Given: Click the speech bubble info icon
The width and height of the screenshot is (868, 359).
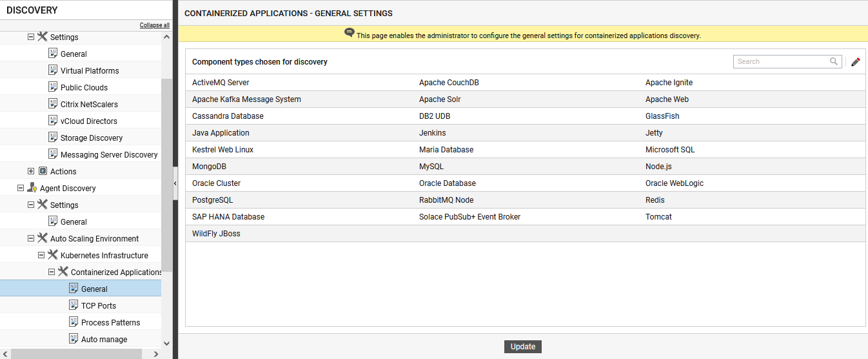Looking at the screenshot, I should [x=350, y=33].
